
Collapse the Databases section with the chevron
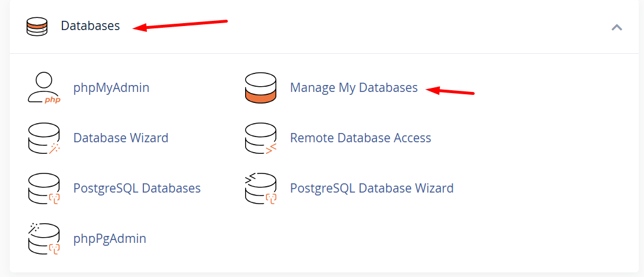click(x=617, y=27)
